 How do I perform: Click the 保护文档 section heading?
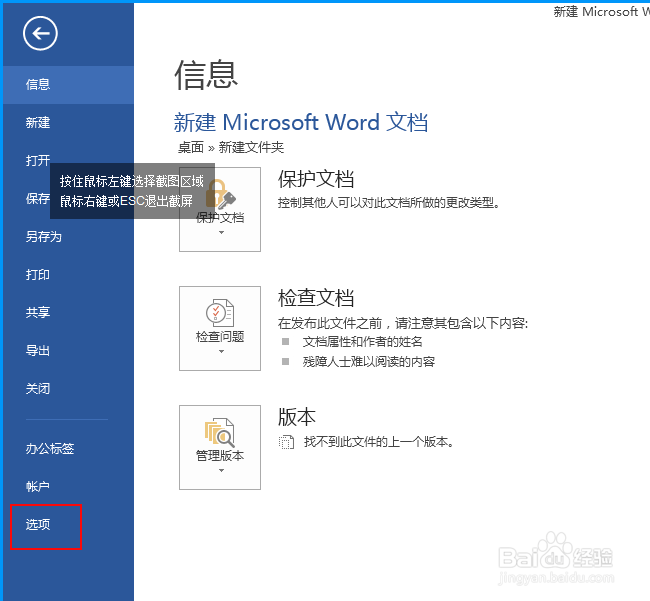point(316,179)
